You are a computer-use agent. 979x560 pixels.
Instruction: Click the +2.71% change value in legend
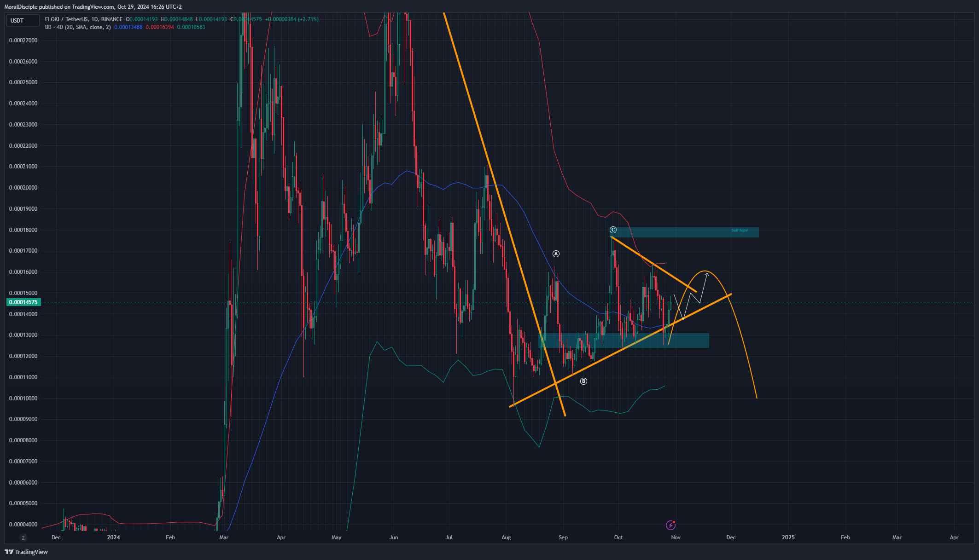[x=308, y=19]
